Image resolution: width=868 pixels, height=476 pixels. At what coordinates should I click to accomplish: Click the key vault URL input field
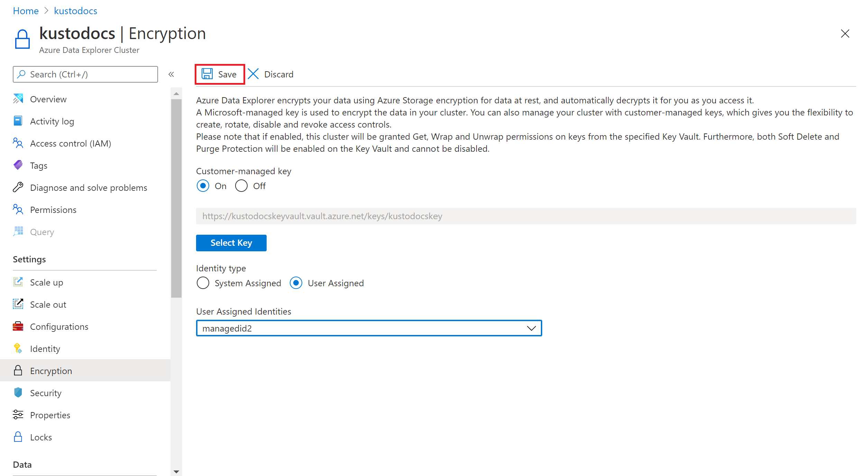525,215
